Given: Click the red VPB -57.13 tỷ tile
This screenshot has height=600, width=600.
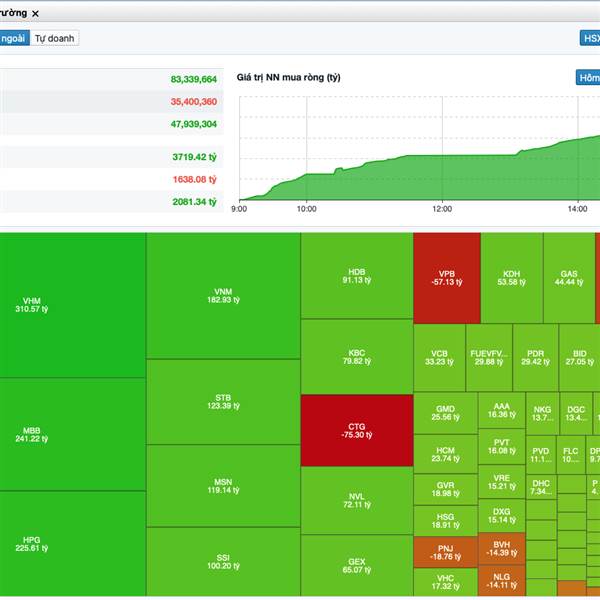Looking at the screenshot, I should 447,278.
